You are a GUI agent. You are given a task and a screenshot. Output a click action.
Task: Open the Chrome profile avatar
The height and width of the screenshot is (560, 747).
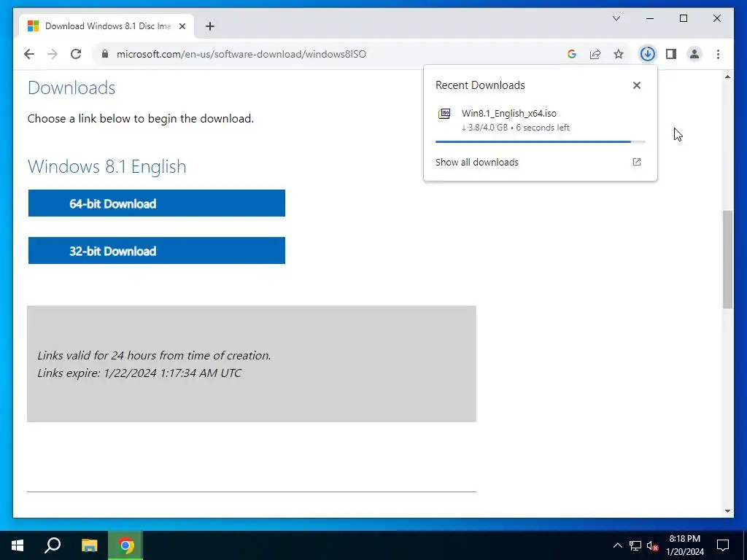[x=694, y=54]
